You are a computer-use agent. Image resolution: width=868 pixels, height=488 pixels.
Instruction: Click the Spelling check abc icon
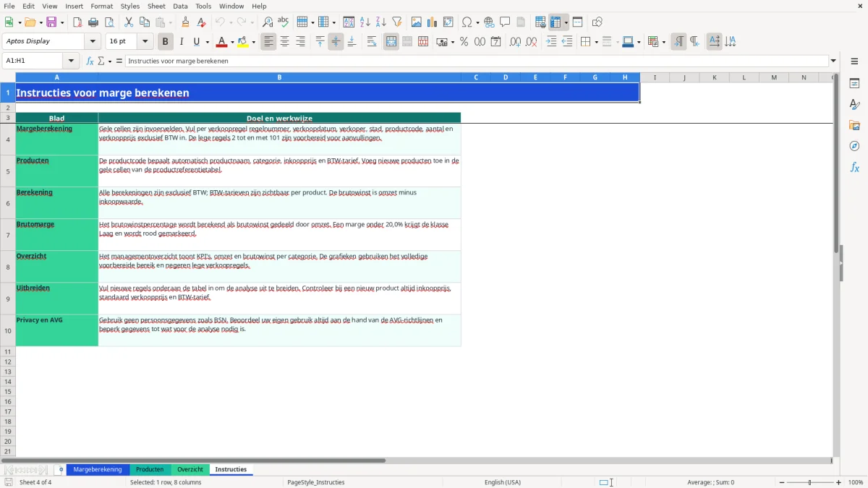pyautogui.click(x=284, y=22)
